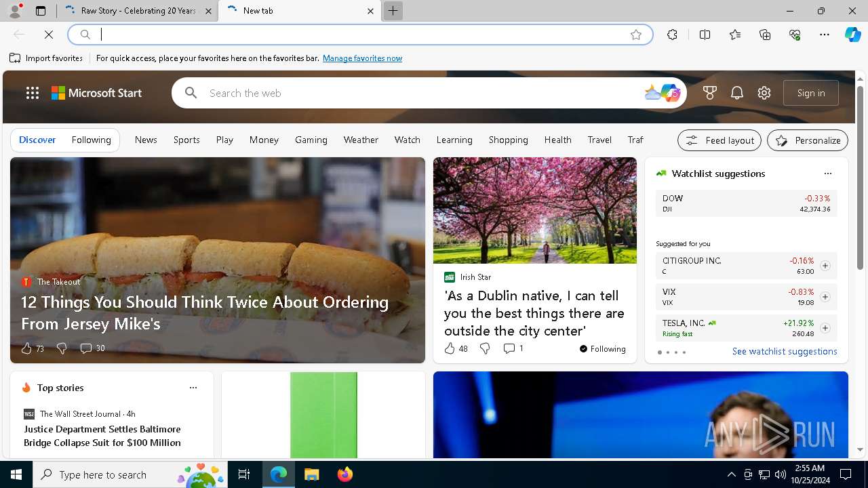Open Watchlist suggestions options menu
Image resolution: width=868 pixels, height=488 pixels.
[828, 174]
